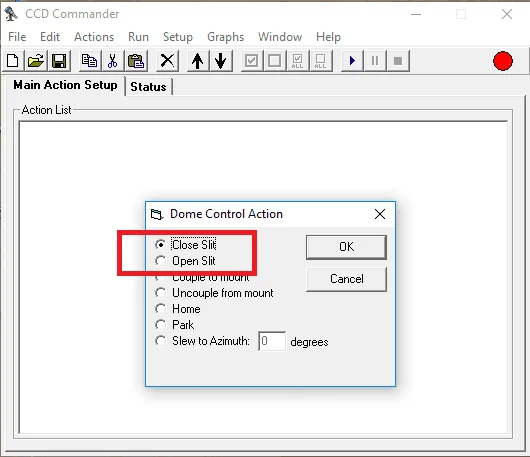The width and height of the screenshot is (530, 457).
Task: Click the Copy toolbar icon
Action: [x=90, y=61]
